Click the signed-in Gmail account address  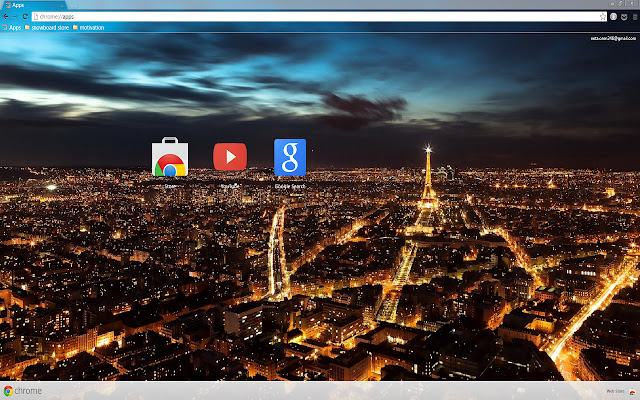tap(613, 38)
